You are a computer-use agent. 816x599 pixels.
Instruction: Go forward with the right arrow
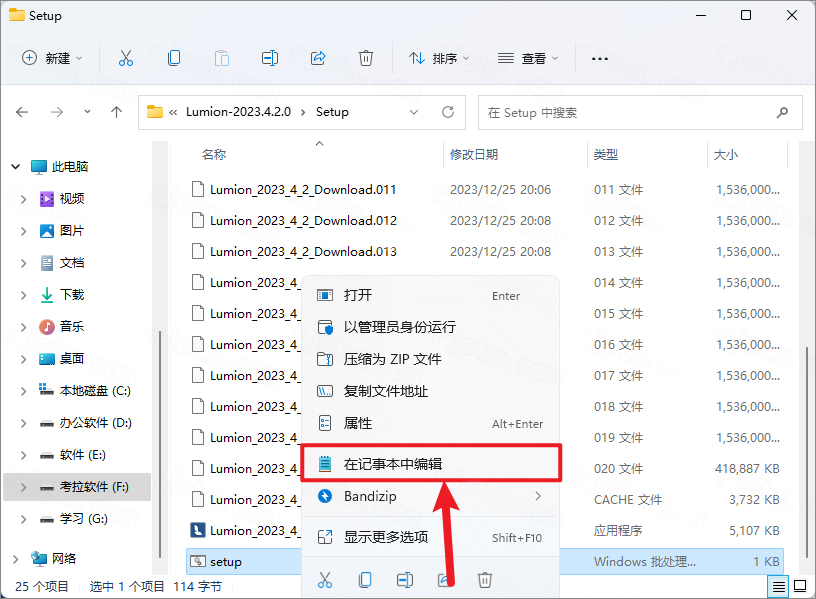point(57,112)
